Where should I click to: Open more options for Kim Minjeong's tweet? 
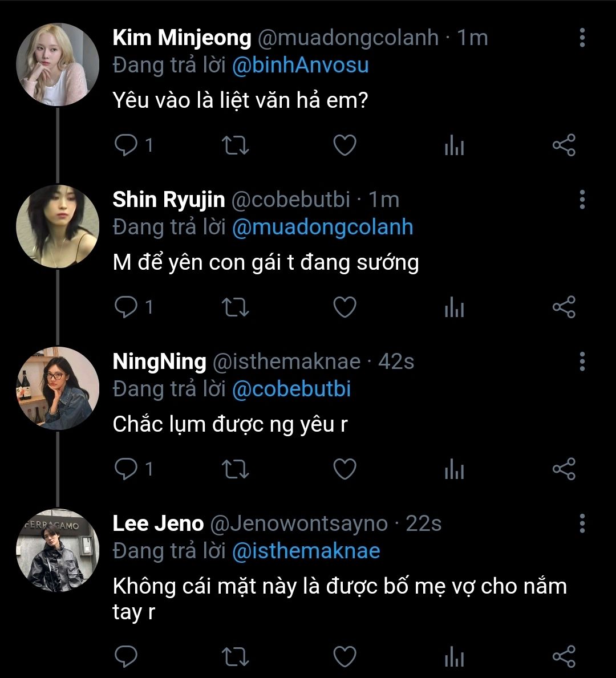tap(582, 38)
